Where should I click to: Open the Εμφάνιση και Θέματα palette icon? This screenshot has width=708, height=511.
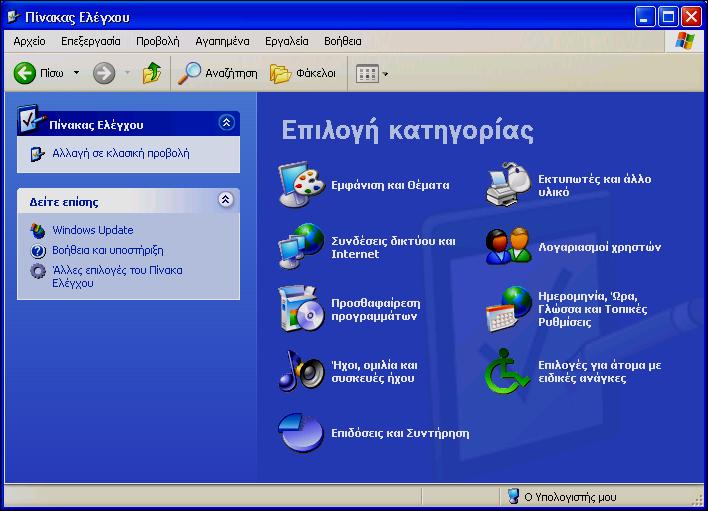[301, 185]
